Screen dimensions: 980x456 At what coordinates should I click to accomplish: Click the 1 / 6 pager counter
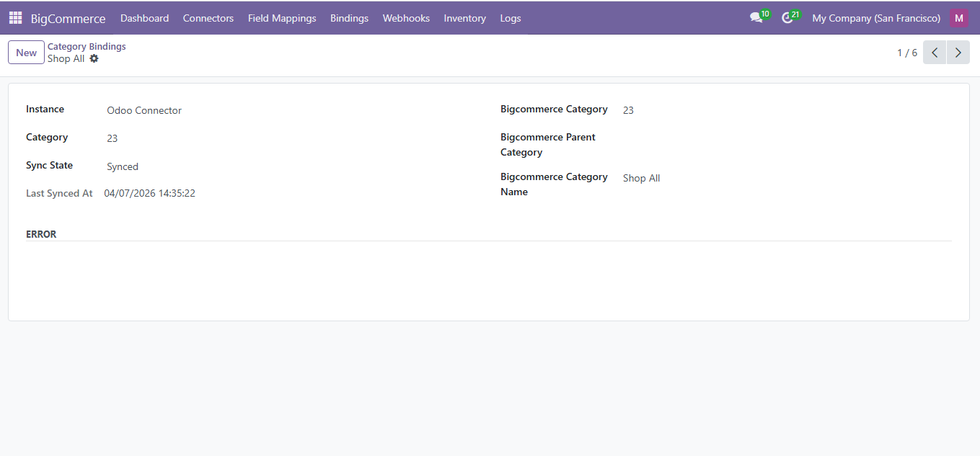(906, 53)
